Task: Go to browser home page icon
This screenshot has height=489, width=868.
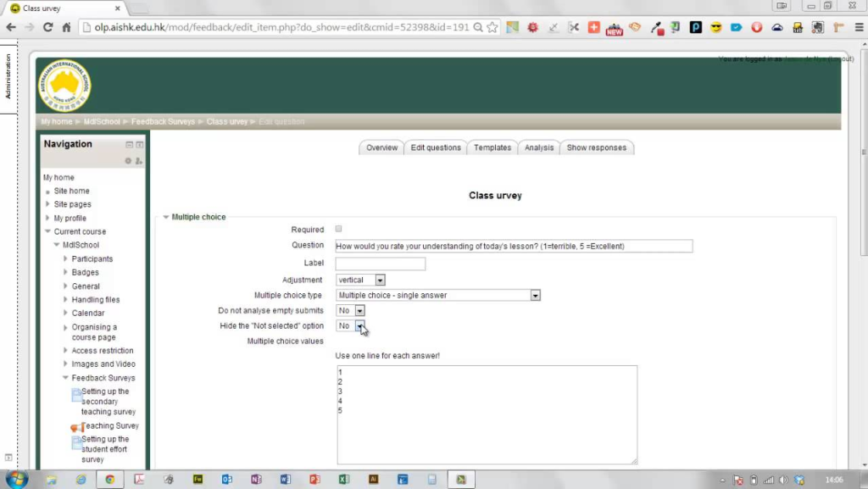Action: [x=66, y=27]
